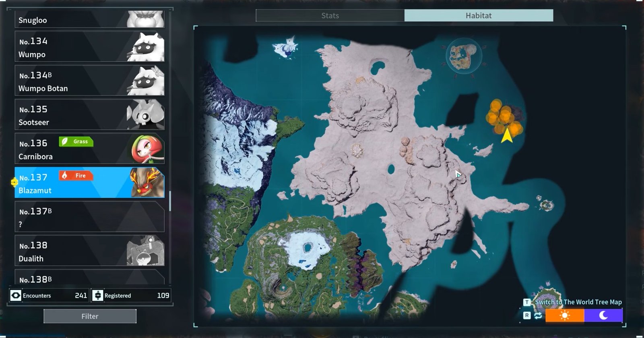Click the Registered count 109
This screenshot has width=644, height=338.
click(x=163, y=295)
